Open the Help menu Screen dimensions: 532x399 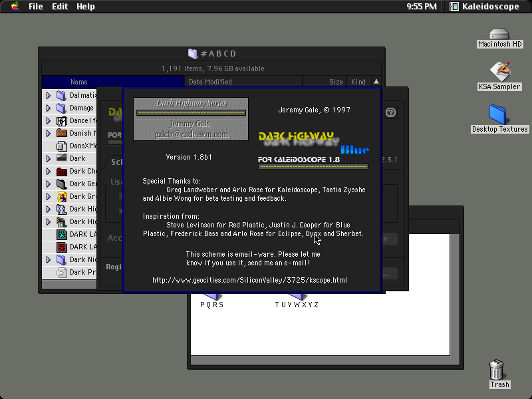tap(86, 7)
